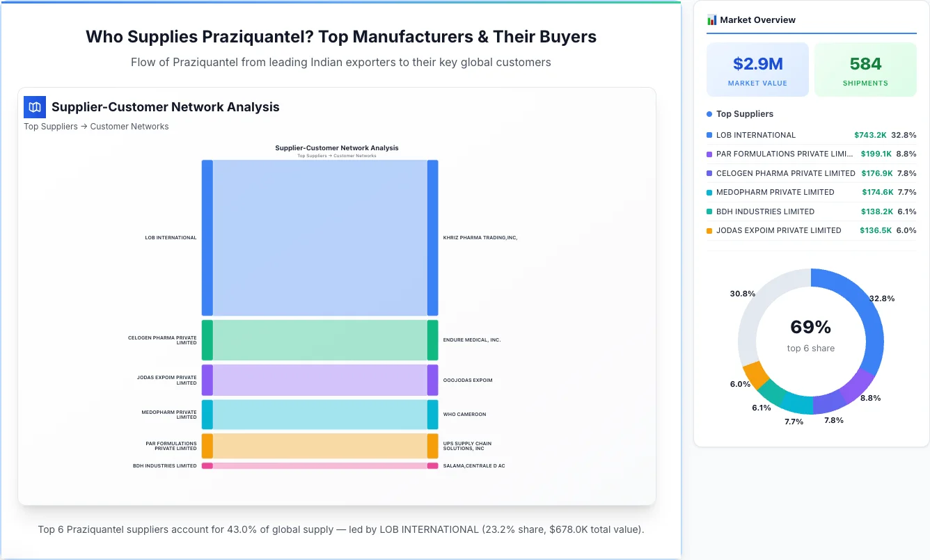930x560 pixels.
Task: Click the $138.2K value for BDH INDUSTRIES
Action: click(x=876, y=211)
